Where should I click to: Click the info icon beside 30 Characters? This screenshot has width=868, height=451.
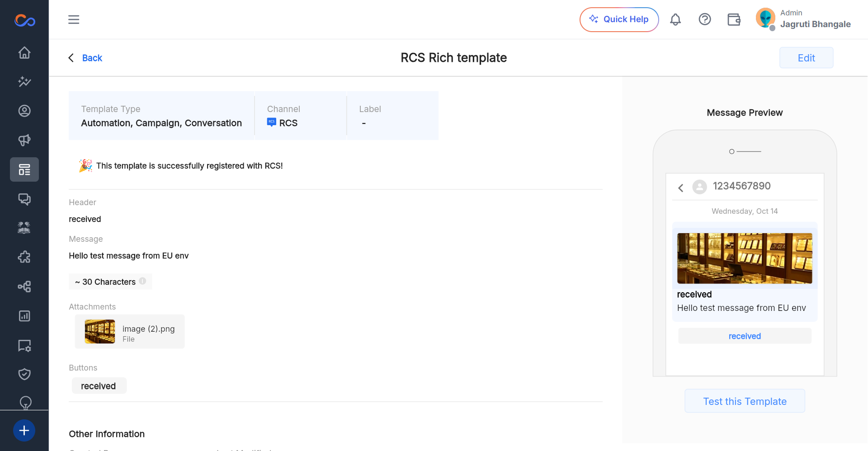pos(142,281)
